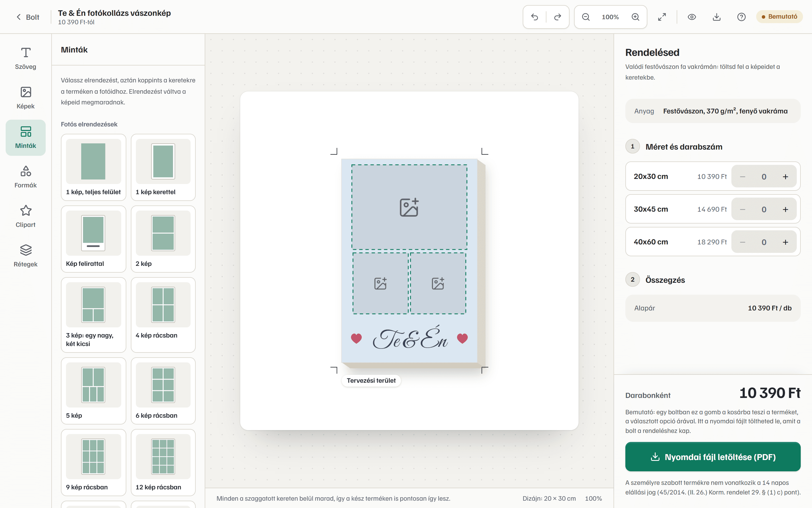Choose the '4 kép rácsban' layout
This screenshot has height=508, width=812.
[163, 315]
